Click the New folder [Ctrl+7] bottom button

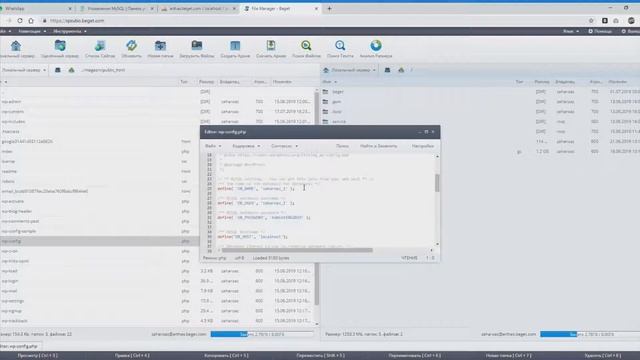[x=508, y=356]
